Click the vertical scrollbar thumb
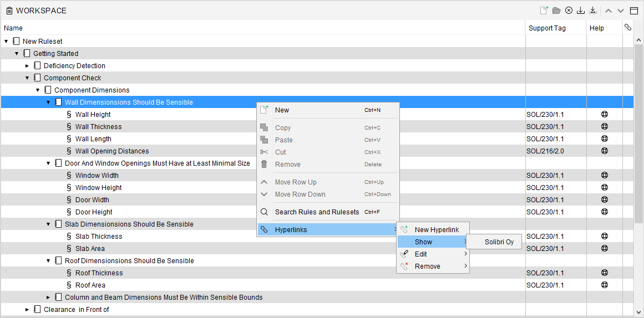The height and width of the screenshot is (318, 644). point(638,134)
